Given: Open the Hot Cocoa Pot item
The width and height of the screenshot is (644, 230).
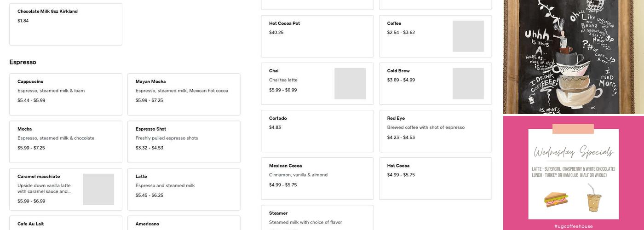Looking at the screenshot, I should pos(317,36).
